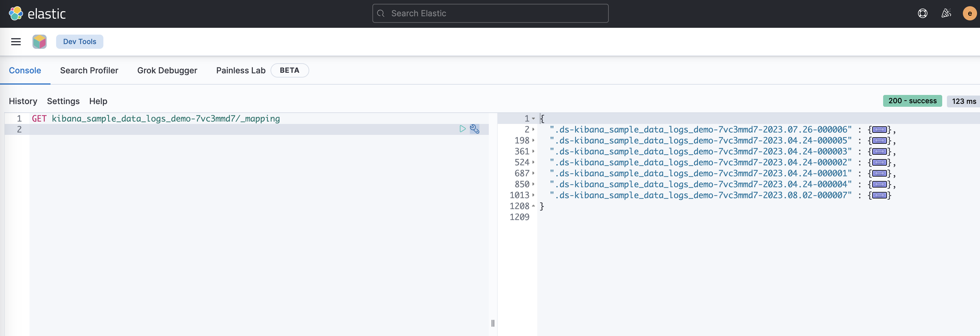This screenshot has height=336, width=980.
Task: Switch to the Grok Debugger tab
Action: [167, 70]
